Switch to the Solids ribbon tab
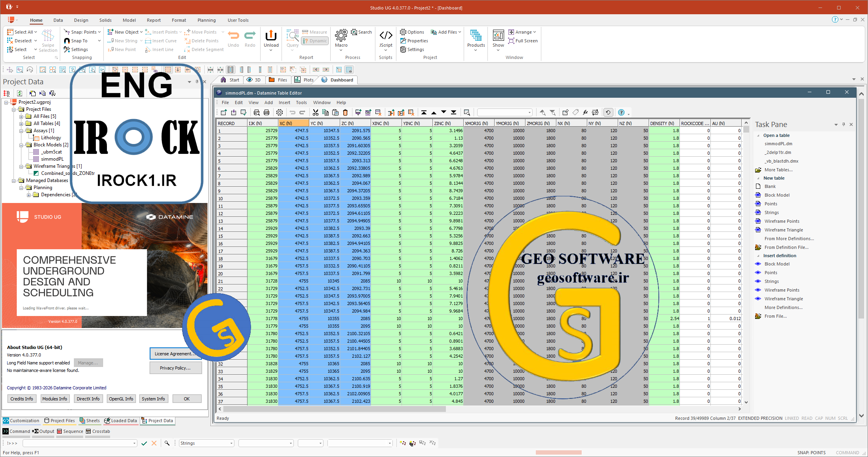This screenshot has width=868, height=457. [105, 20]
